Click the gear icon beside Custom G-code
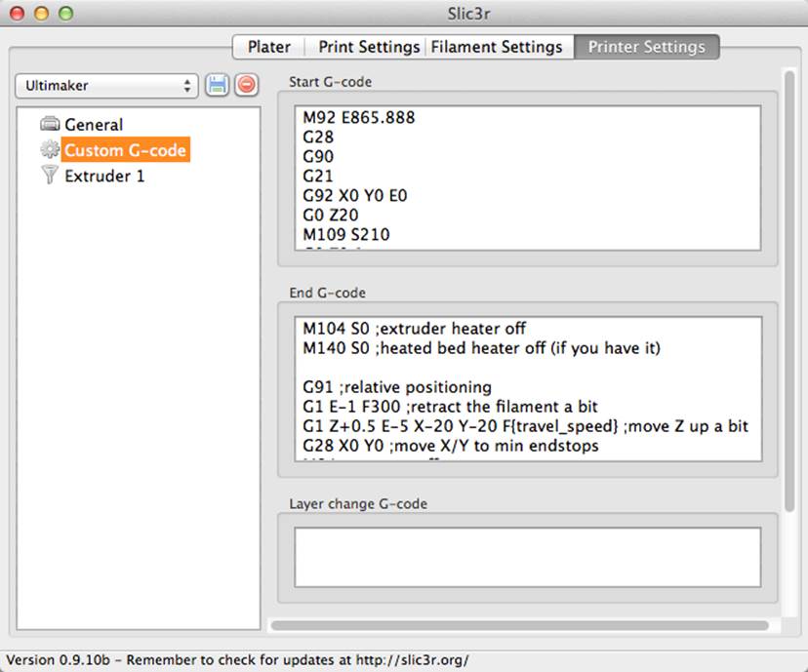Viewport: 808px width, 672px height. tap(50, 150)
